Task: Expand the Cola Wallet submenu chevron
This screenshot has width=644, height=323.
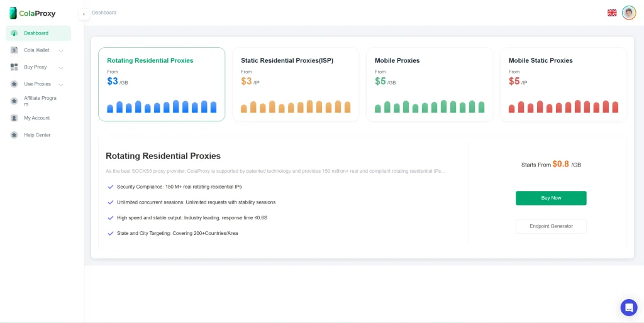Action: (61, 51)
